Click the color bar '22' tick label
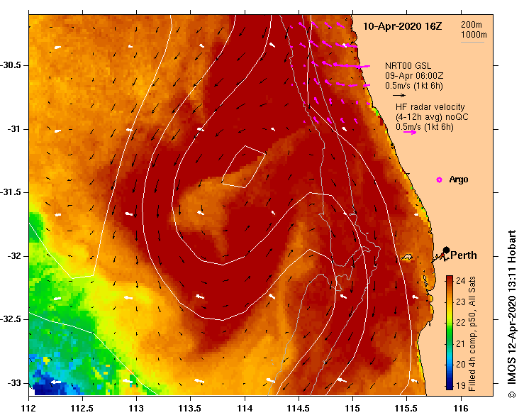Viewport: 524px width, 420px height. [460, 322]
